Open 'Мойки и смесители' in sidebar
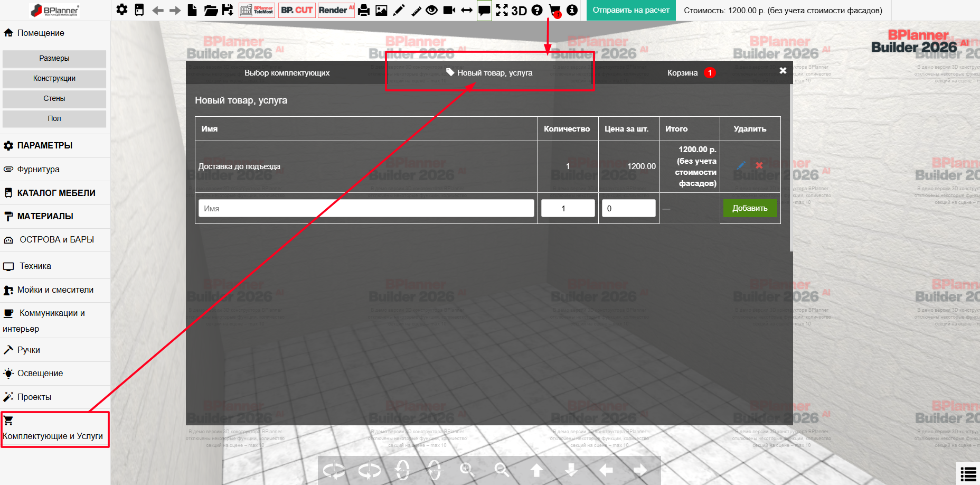 click(x=55, y=290)
